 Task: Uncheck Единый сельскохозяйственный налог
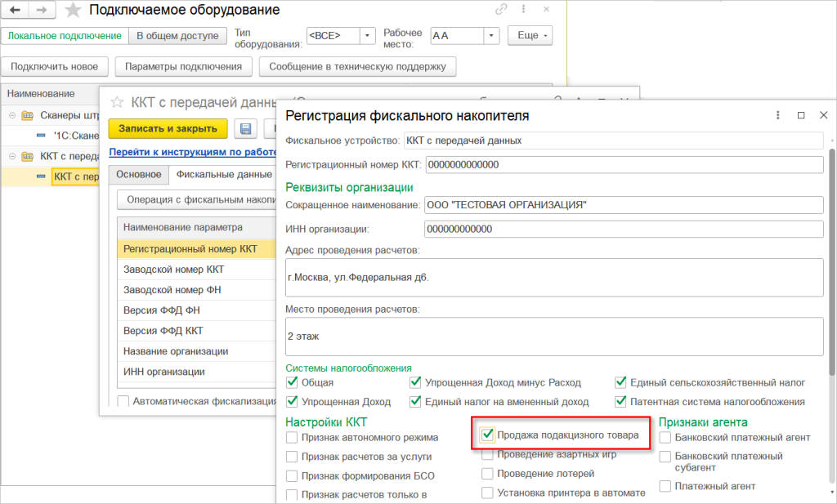(x=620, y=382)
